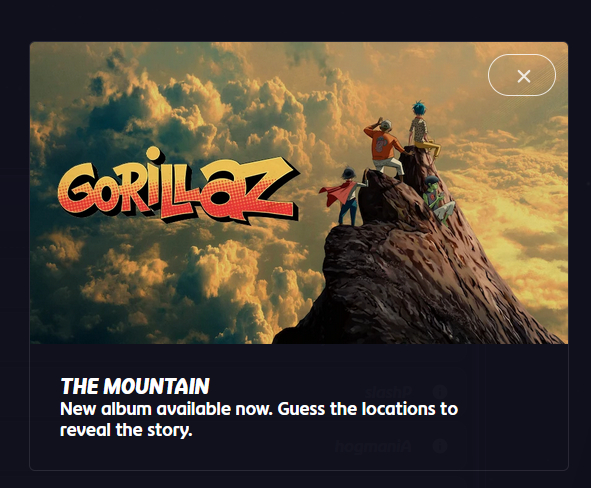This screenshot has height=488, width=591.
Task: Click the green-skinned character sitting on rocks
Action: 437,200
